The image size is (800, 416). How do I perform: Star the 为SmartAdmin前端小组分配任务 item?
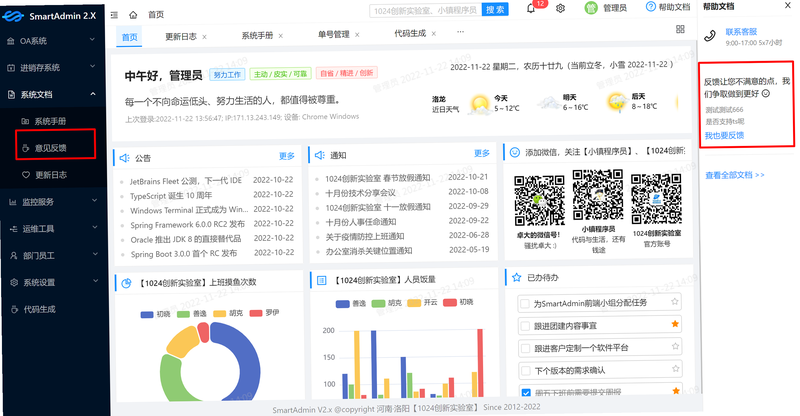tap(674, 302)
